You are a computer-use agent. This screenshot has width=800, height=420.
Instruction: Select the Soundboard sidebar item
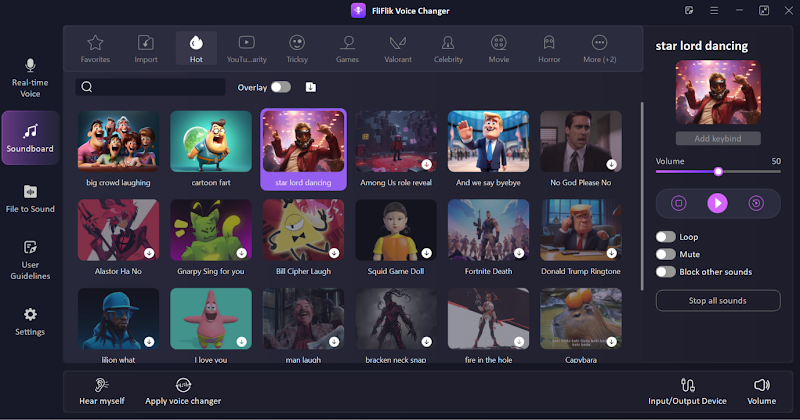(30, 138)
